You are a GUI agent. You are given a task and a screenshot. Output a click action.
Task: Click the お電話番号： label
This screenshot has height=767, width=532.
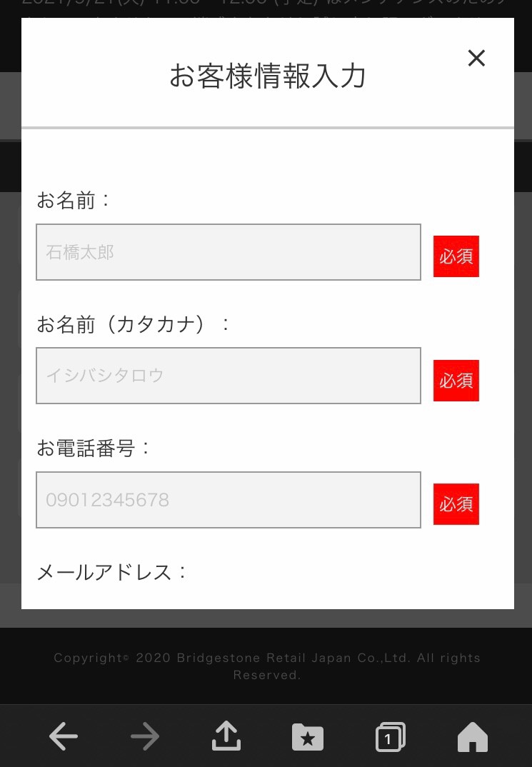pos(95,448)
